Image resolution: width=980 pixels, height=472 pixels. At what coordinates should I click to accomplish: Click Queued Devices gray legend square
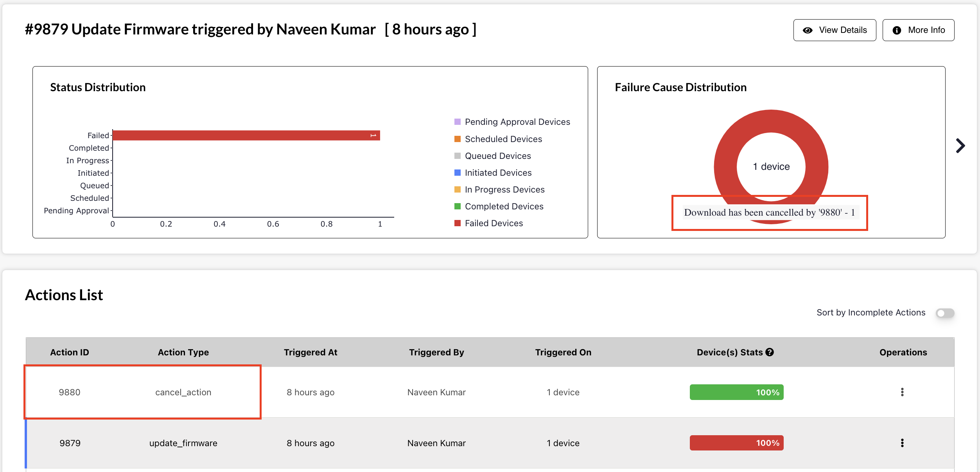457,156
